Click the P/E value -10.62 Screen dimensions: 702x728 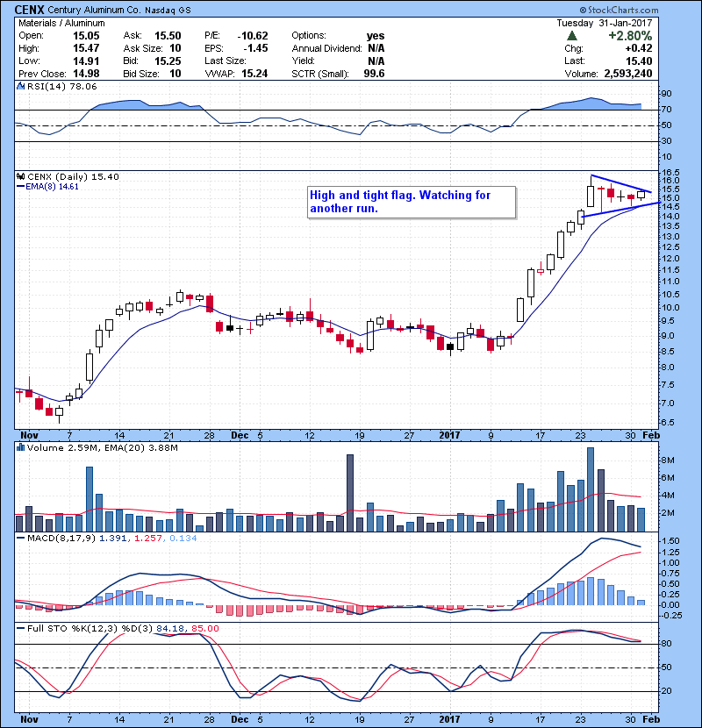(x=252, y=36)
